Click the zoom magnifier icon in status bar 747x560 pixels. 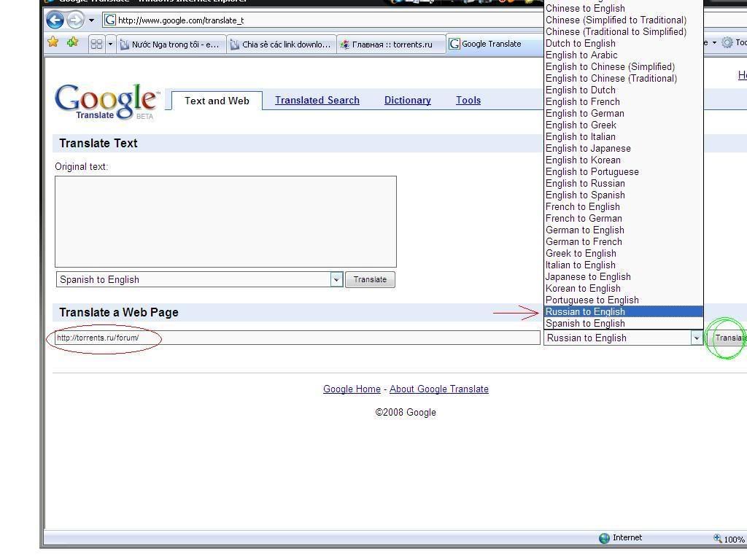coord(718,539)
